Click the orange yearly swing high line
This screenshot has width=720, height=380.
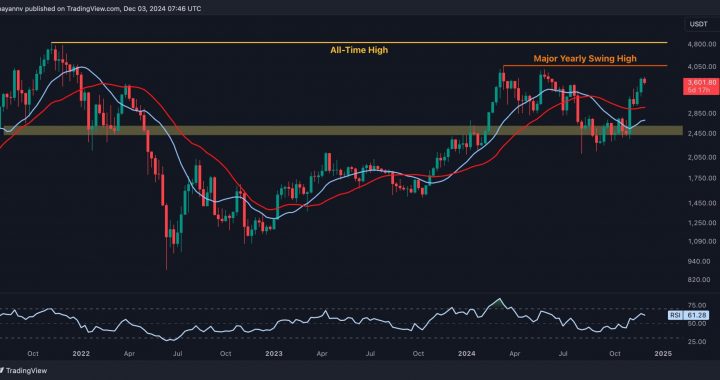pyautogui.click(x=585, y=66)
